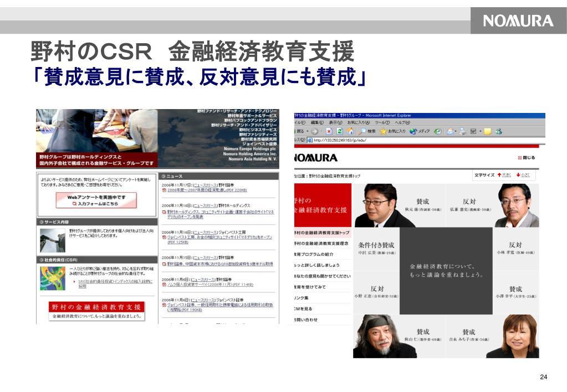The height and width of the screenshot is (392, 567).
Task: Open 野村證券 中国資本市場 QFII news link
Action: 220,264
